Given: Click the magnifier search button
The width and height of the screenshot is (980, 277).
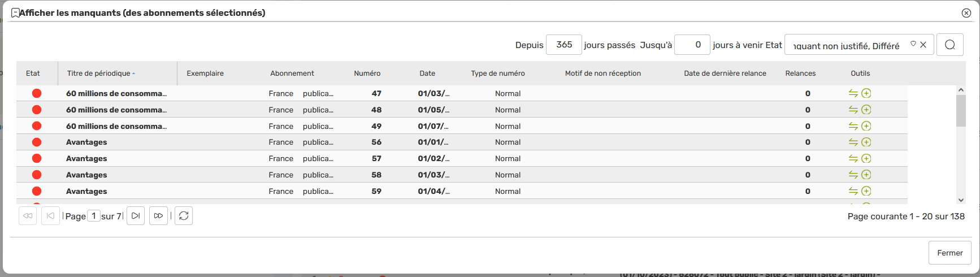Looking at the screenshot, I should pos(950,45).
